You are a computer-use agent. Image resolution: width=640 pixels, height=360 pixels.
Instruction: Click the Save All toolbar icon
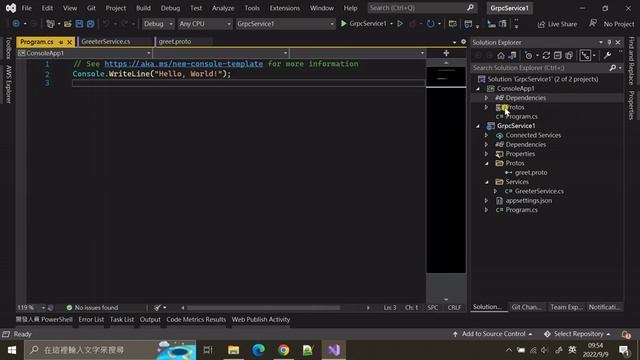pyautogui.click(x=90, y=24)
